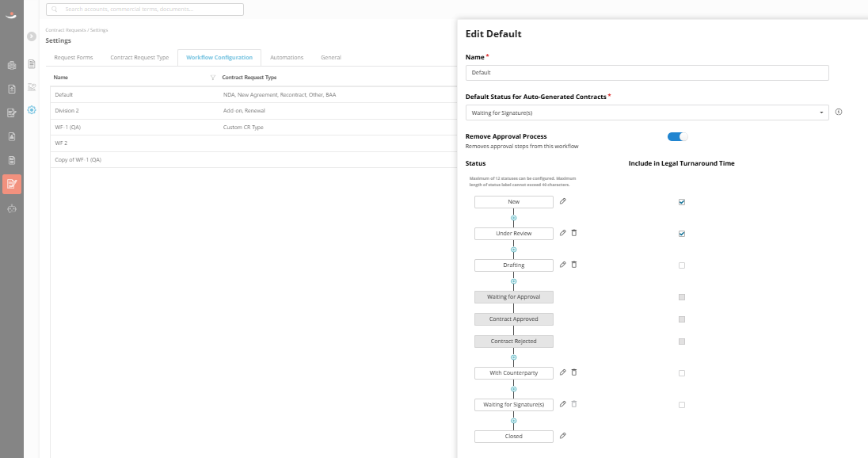Click the Custom CR Type cell

[243, 128]
